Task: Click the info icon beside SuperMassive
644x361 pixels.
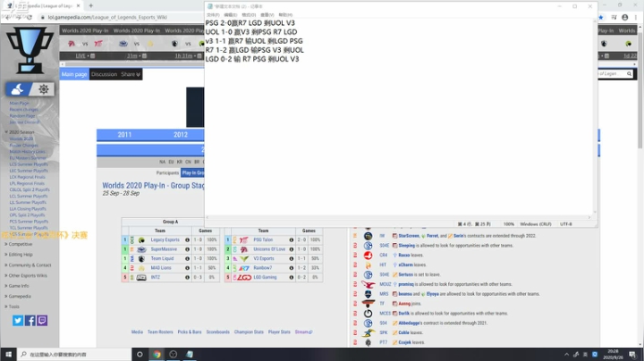Action: point(187,249)
